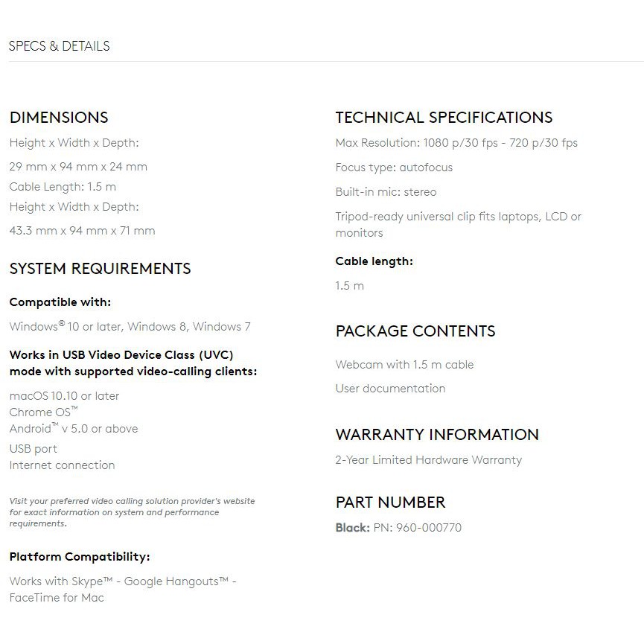Viewport: 644px width, 644px height.
Task: Click the TECHNICAL SPECIFICATIONS heading
Action: click(444, 118)
